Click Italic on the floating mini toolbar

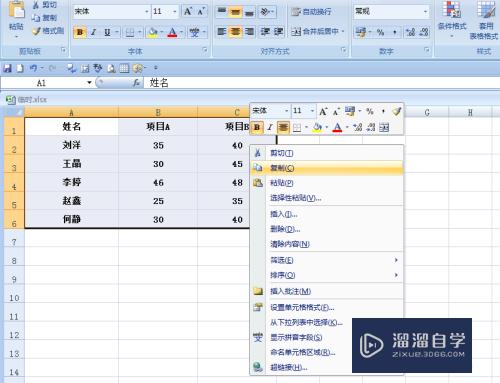click(x=270, y=127)
